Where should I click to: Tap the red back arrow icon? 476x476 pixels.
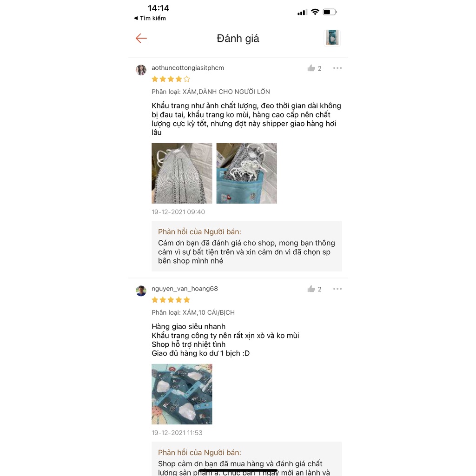click(x=141, y=38)
